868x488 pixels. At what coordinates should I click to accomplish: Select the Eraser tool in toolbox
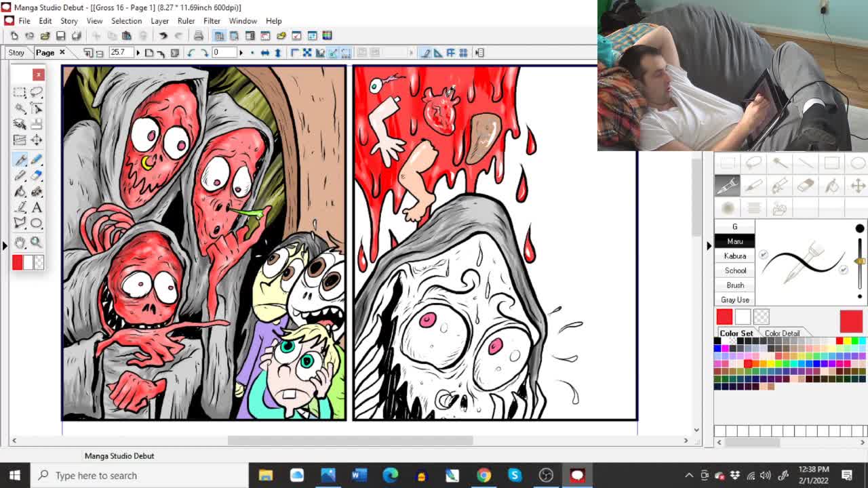point(36,176)
